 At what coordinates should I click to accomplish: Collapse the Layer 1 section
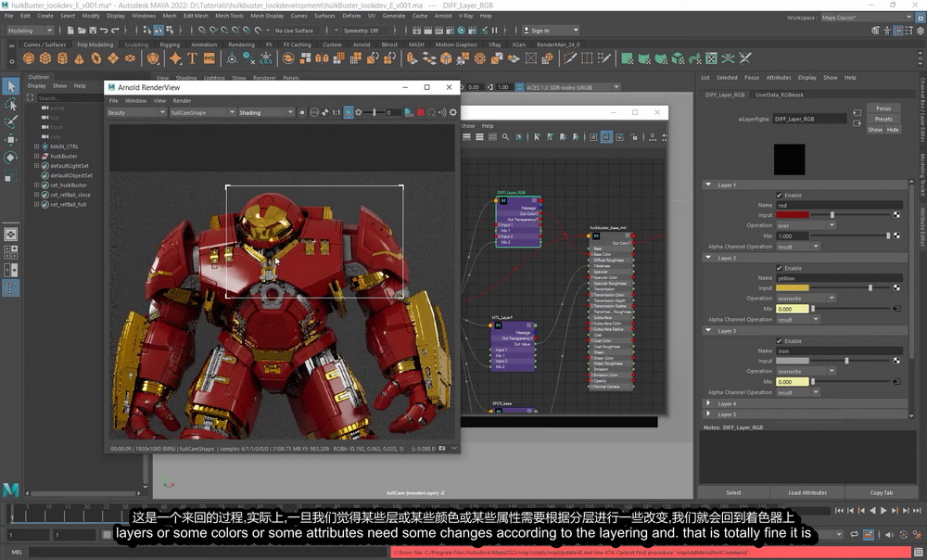coord(708,185)
